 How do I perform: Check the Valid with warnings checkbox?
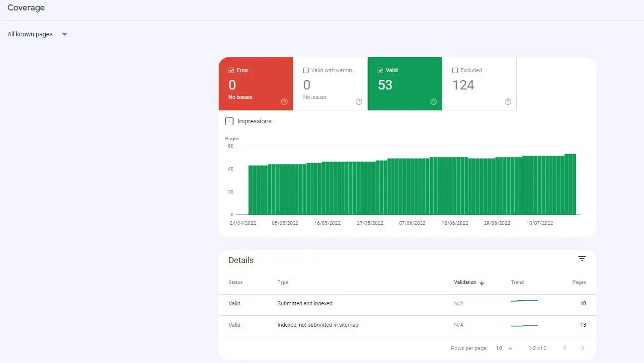point(306,71)
